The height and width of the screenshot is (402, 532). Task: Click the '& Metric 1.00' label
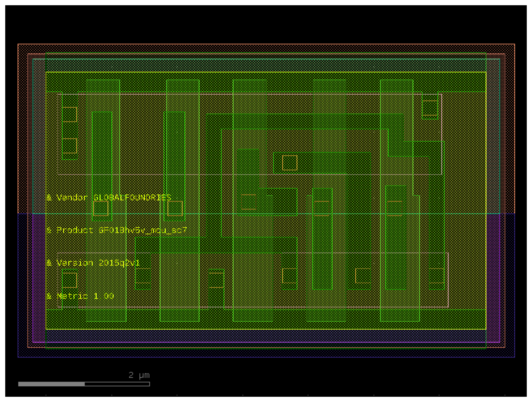click(x=80, y=296)
